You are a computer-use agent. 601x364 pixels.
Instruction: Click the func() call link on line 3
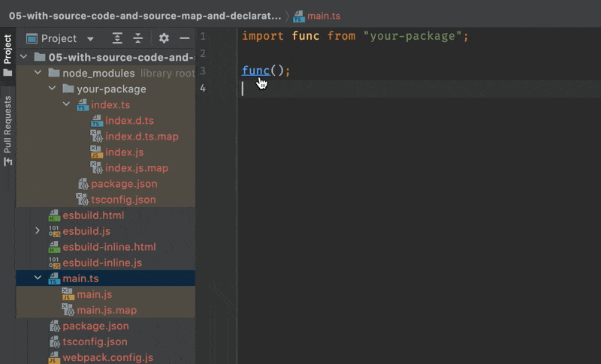pos(255,71)
